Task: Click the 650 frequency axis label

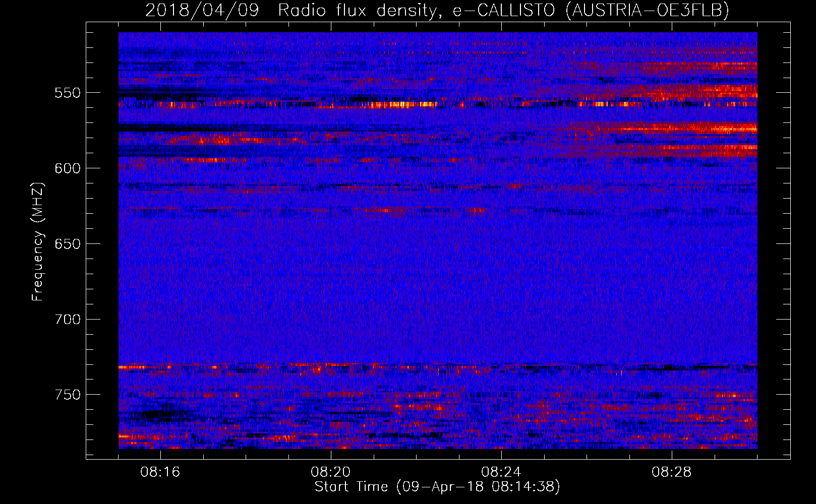Action: [68, 244]
